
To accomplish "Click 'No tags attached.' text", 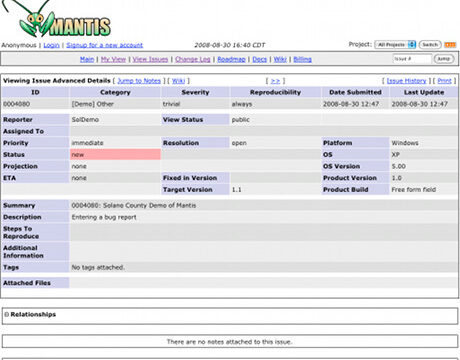I will click(x=98, y=267).
